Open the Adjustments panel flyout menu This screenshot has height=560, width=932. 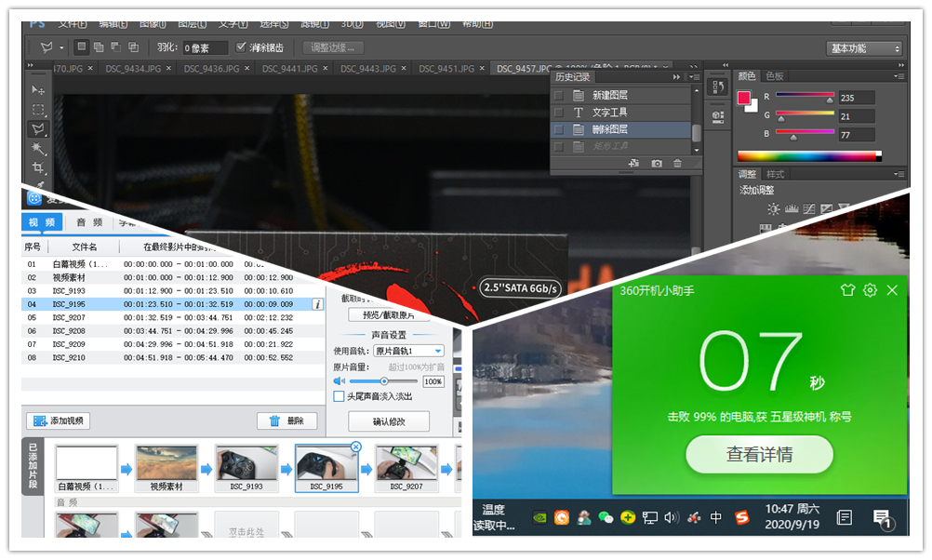899,174
